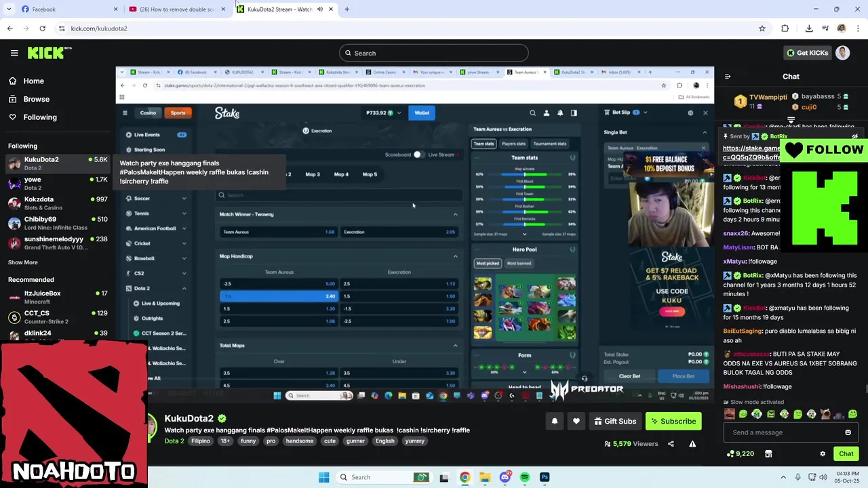Open Following in Kick sidebar

(40, 117)
